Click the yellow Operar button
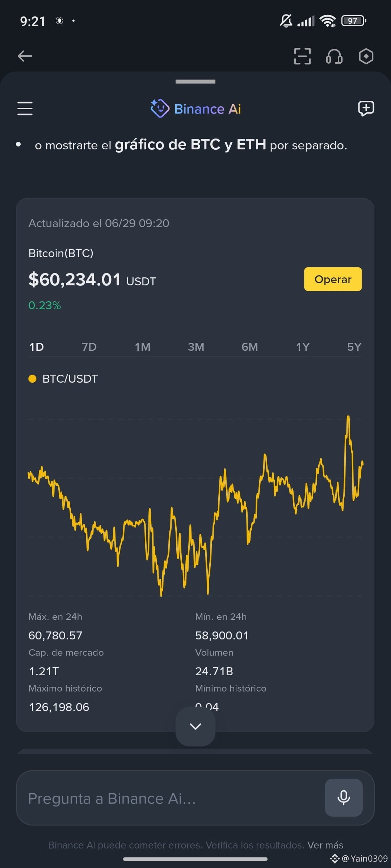The image size is (391, 868). click(x=333, y=279)
